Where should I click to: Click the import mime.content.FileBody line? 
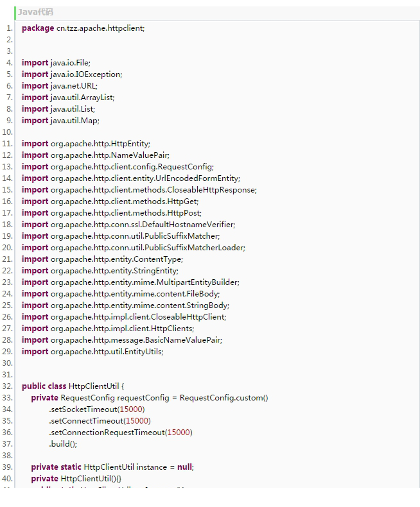click(x=121, y=294)
